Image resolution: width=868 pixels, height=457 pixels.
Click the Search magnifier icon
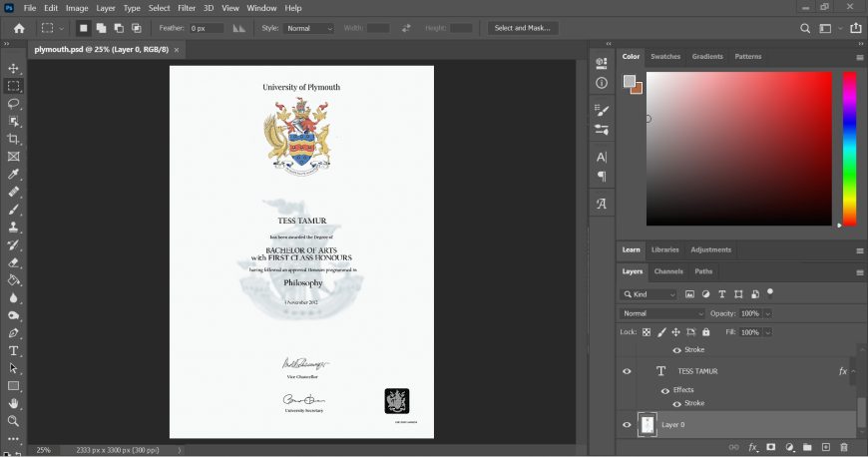pos(805,28)
